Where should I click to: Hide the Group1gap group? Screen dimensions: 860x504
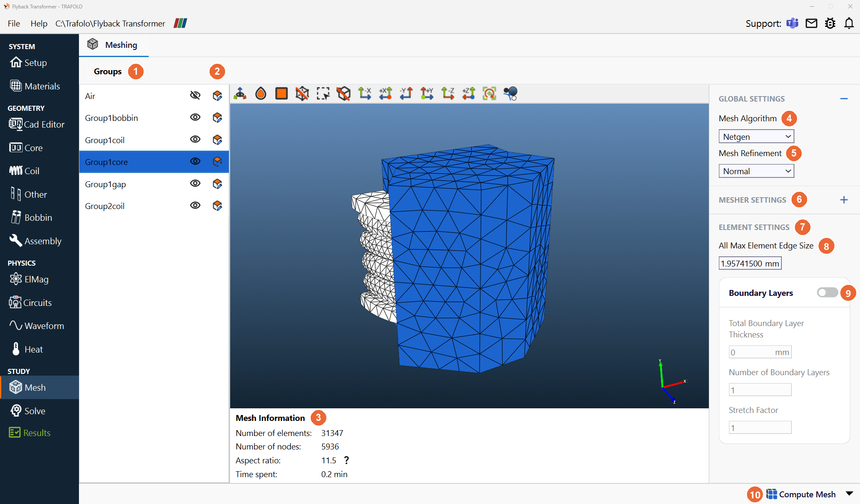[195, 183]
